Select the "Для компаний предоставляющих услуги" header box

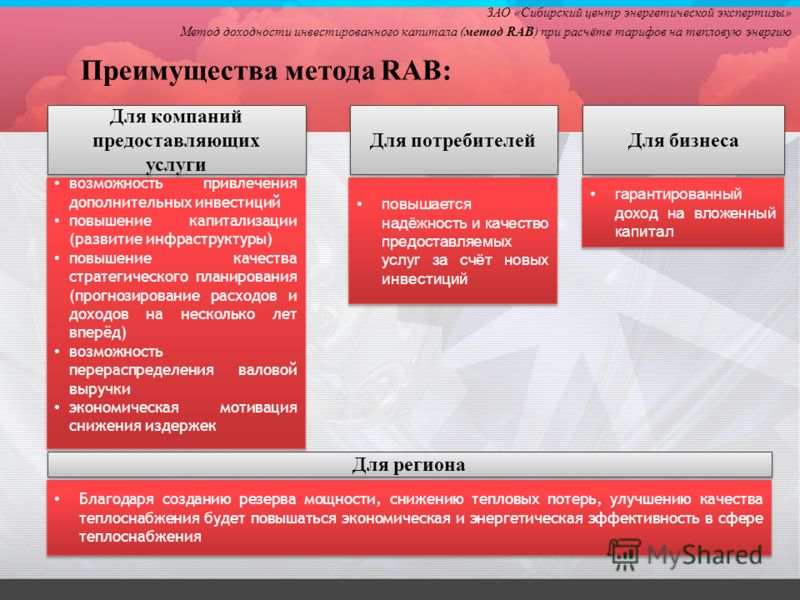coord(177,140)
